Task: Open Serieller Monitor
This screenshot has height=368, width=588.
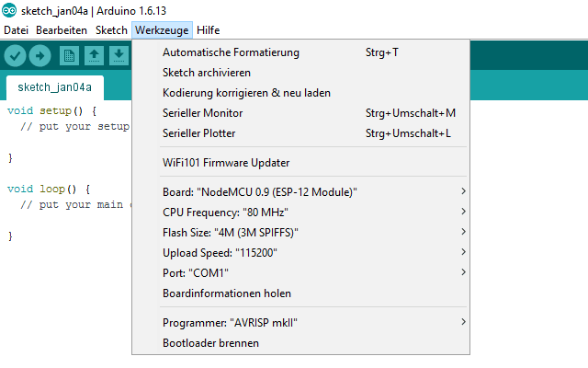Action: (x=300, y=113)
